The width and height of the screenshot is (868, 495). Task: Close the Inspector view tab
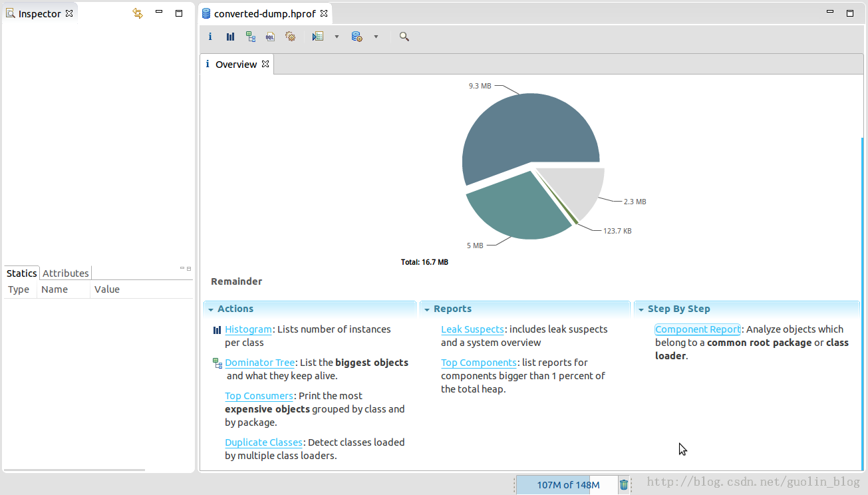tap(69, 13)
